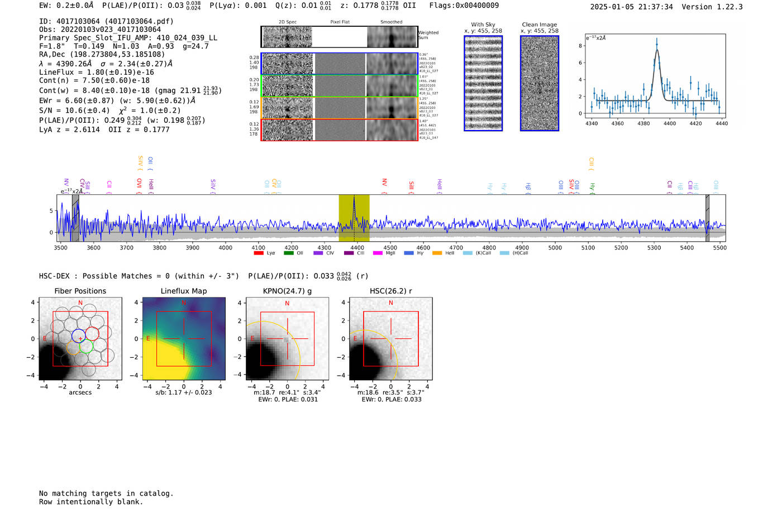Click the orange HeII legend swatch
Screen dimensions: 782x532
coord(437,253)
